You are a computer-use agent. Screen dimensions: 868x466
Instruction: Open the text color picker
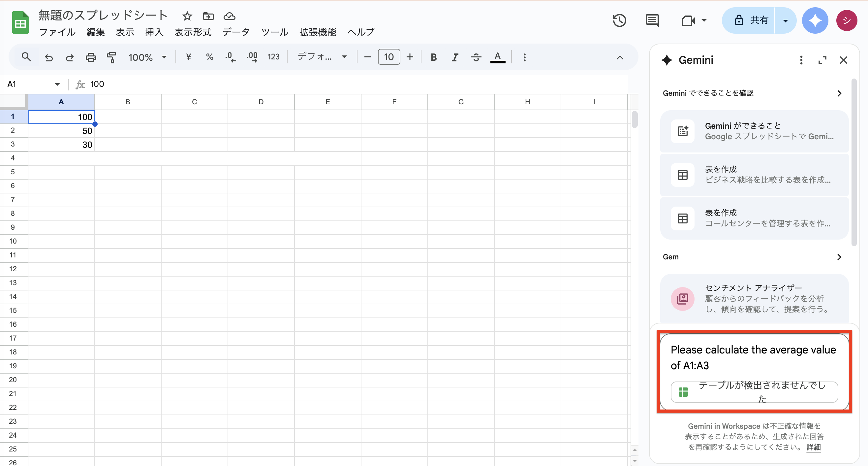(497, 57)
